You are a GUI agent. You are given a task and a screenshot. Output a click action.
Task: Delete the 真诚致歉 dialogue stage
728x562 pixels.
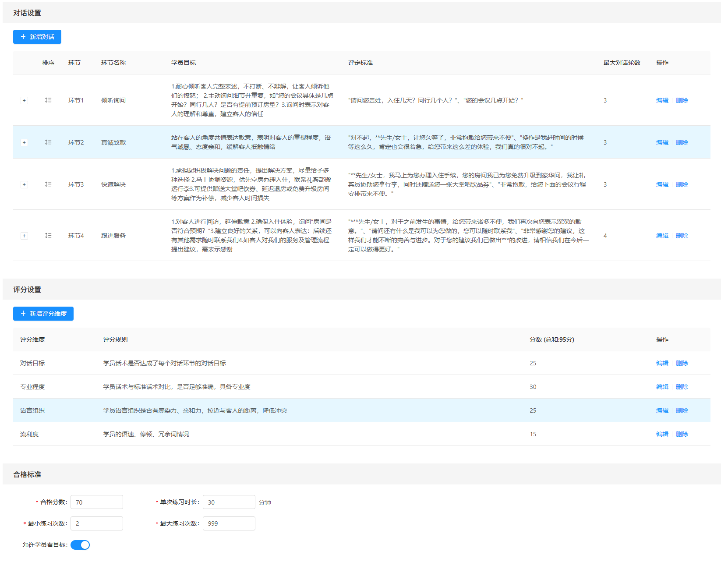[x=682, y=142]
